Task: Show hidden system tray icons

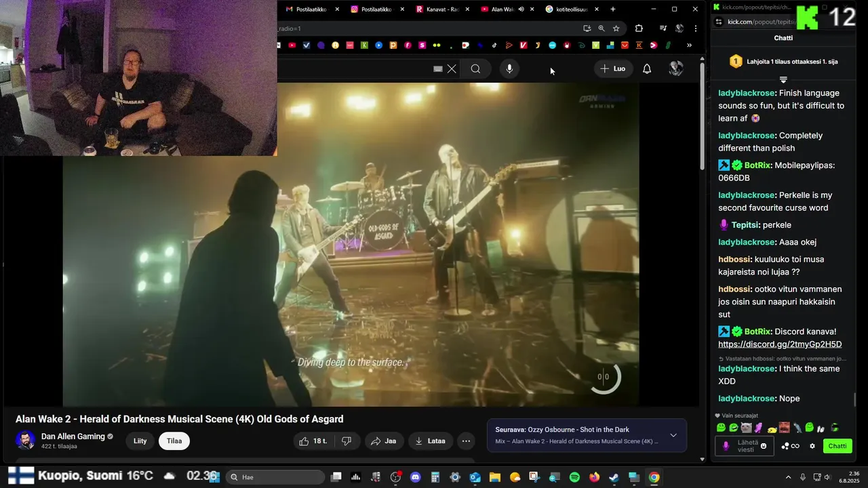Action: [x=788, y=477]
